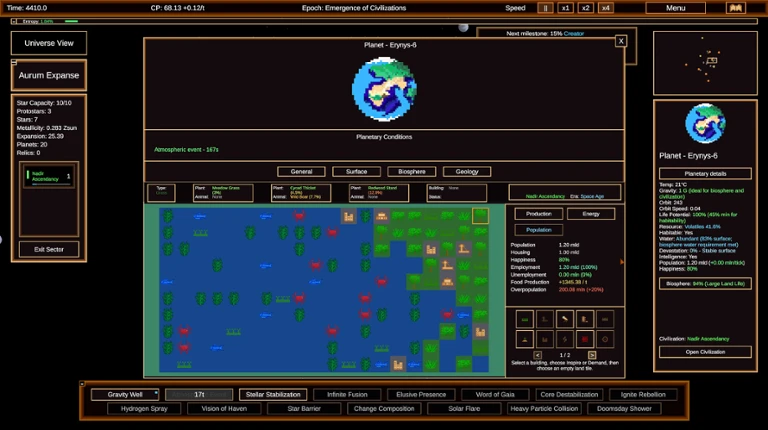Collapse the Aurum Expanse sector panel
Image resolution: width=768 pixels, height=430 pixels.
(x=14, y=62)
